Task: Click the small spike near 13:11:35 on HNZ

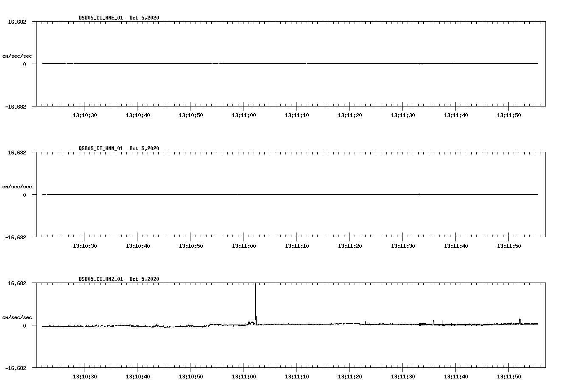Action: 433,322
